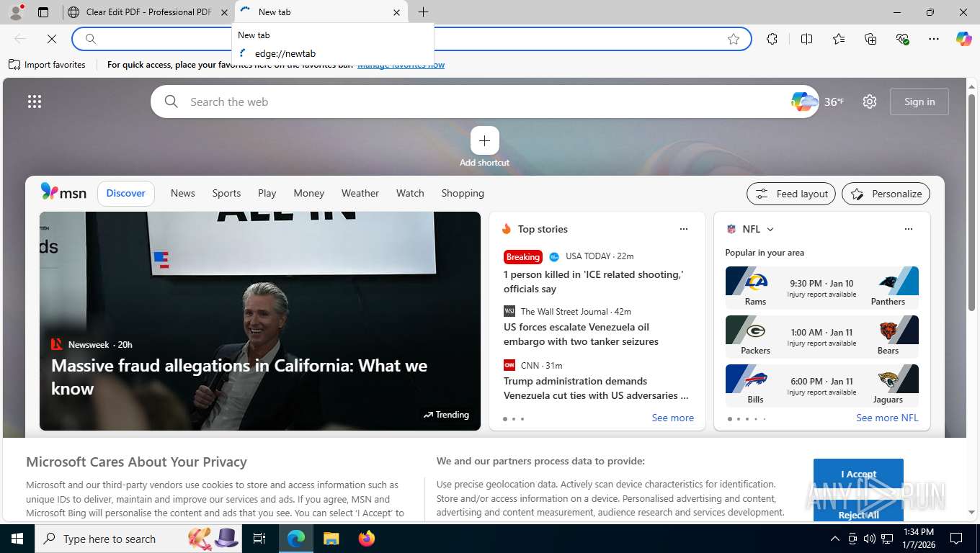Open Feed layout options
The width and height of the screenshot is (980, 553).
coord(791,194)
